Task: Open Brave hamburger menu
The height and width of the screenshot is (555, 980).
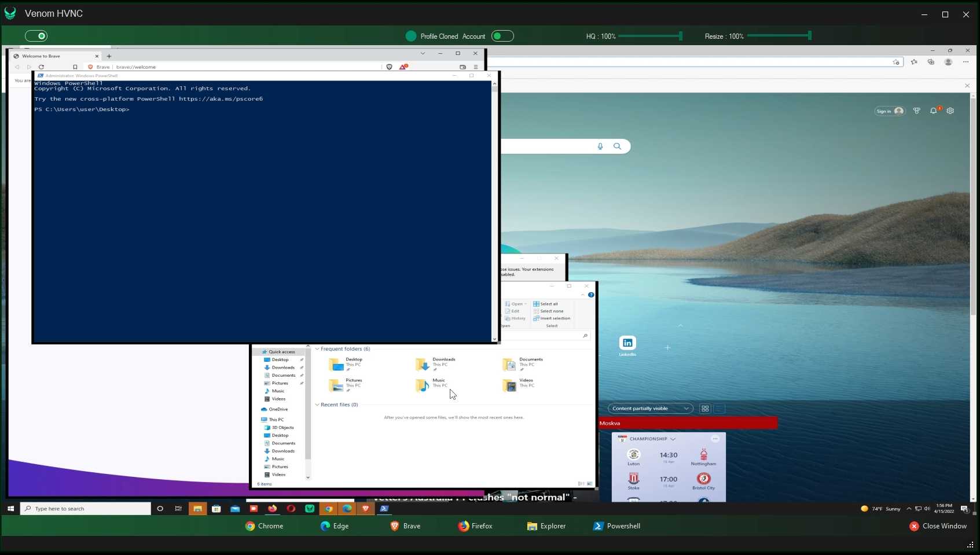Action: point(476,67)
